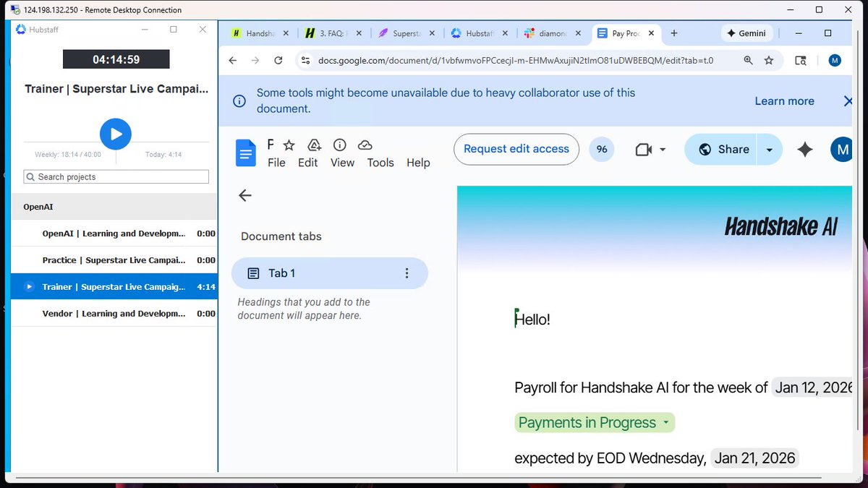Click the Hello! text in document
The width and height of the screenshot is (868, 488).
(x=532, y=319)
